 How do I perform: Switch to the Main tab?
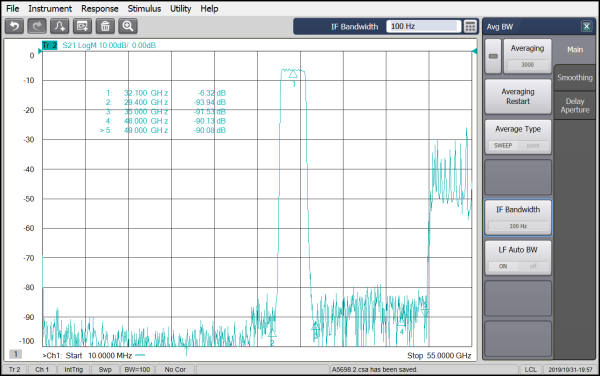click(x=575, y=49)
